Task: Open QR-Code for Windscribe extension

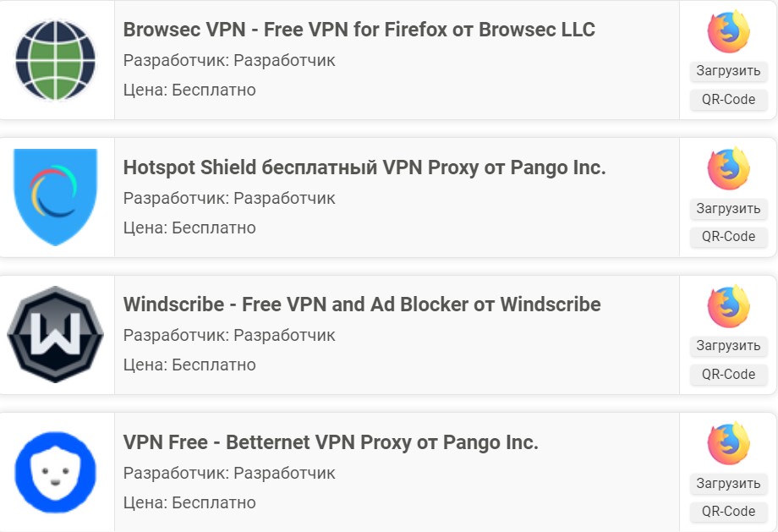Action: 728,374
